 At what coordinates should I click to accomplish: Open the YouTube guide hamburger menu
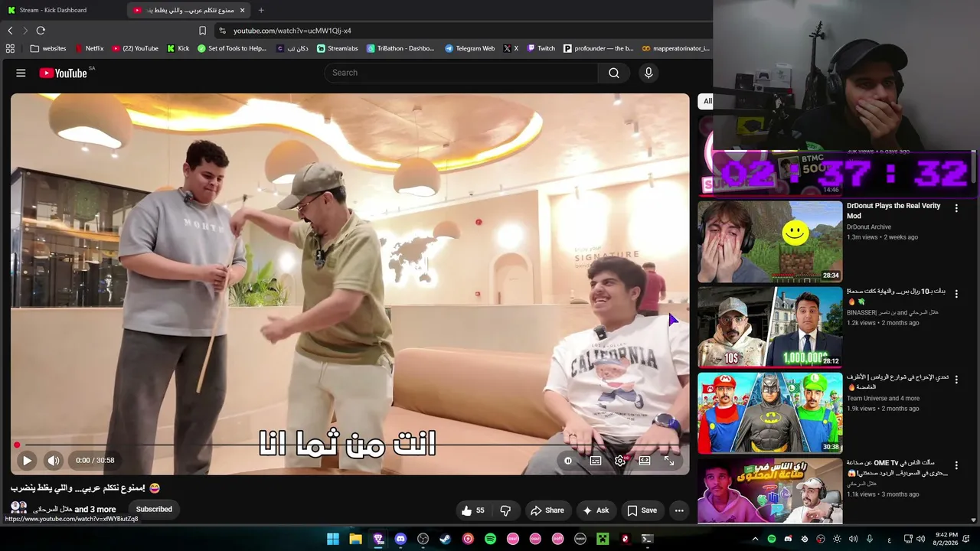(x=21, y=73)
